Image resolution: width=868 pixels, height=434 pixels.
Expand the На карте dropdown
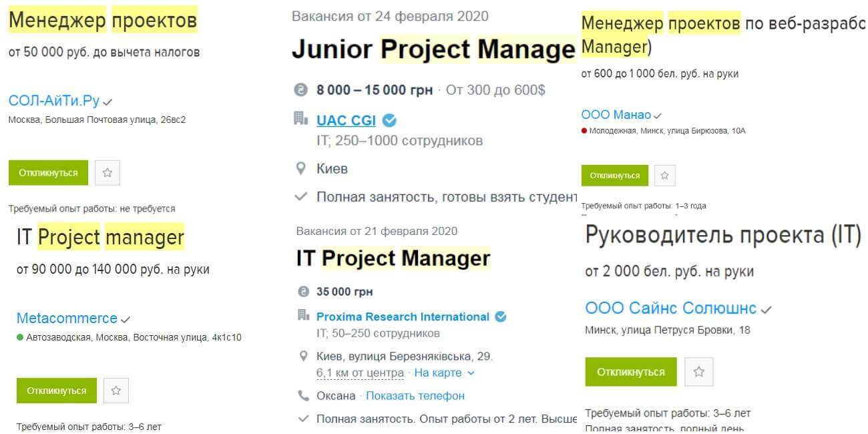[x=444, y=373]
